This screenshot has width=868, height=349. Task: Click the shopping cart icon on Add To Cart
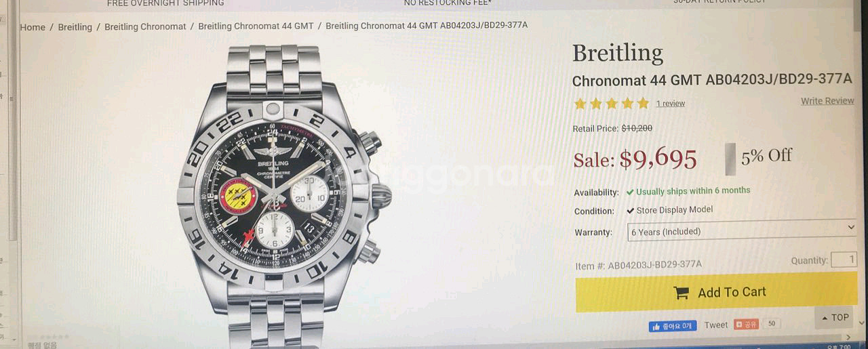click(681, 293)
